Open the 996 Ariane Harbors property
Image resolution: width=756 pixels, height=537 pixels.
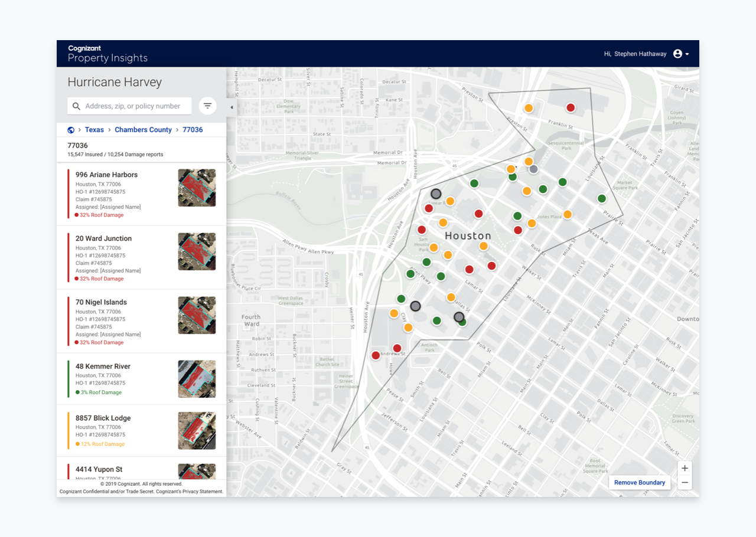[x=141, y=194]
